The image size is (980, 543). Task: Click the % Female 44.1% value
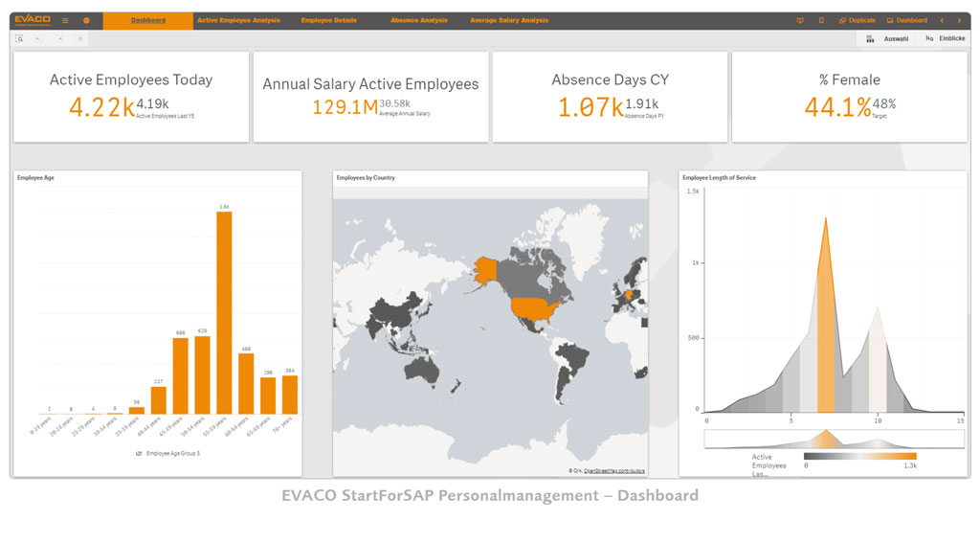pyautogui.click(x=837, y=107)
